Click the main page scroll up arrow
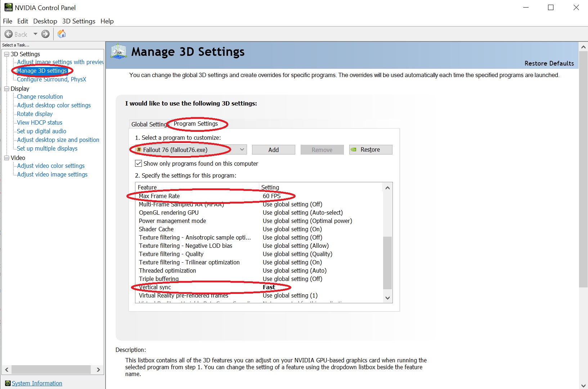The width and height of the screenshot is (588, 389). pos(583,47)
